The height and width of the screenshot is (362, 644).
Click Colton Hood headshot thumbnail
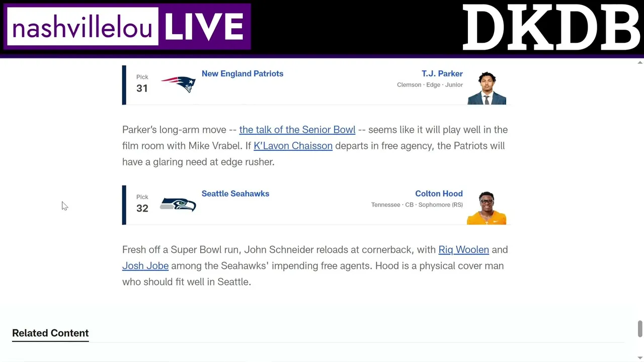tap(487, 208)
